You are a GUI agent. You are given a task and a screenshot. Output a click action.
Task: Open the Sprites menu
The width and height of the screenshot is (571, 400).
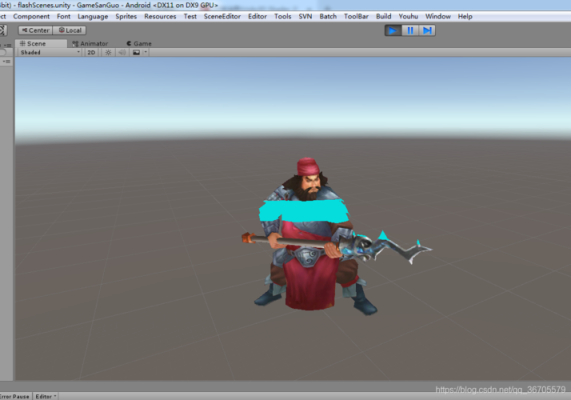pos(126,16)
